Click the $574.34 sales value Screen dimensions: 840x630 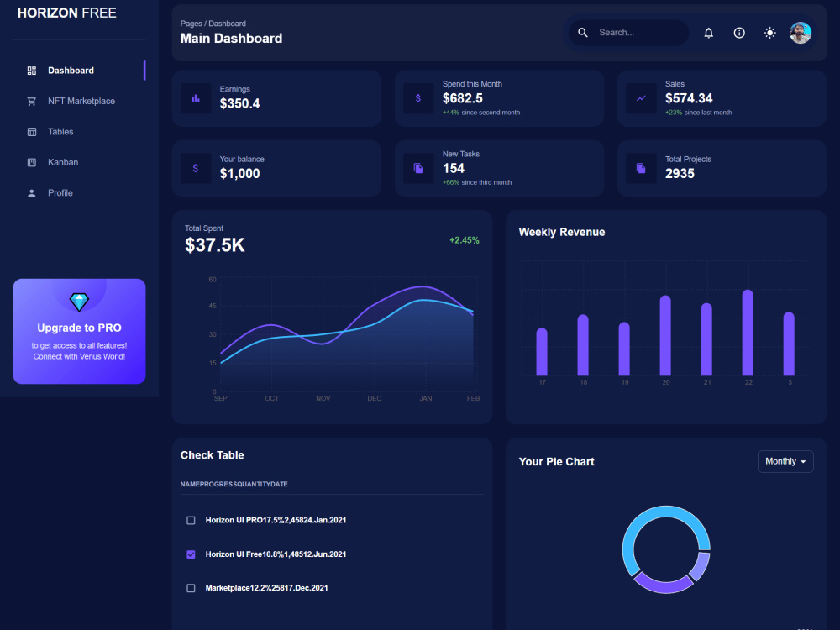tap(689, 98)
